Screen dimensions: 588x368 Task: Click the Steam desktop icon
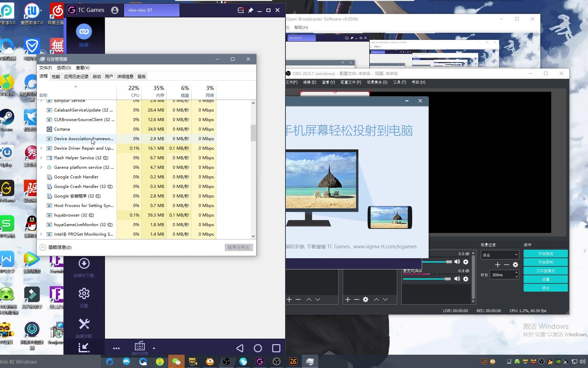7,120
